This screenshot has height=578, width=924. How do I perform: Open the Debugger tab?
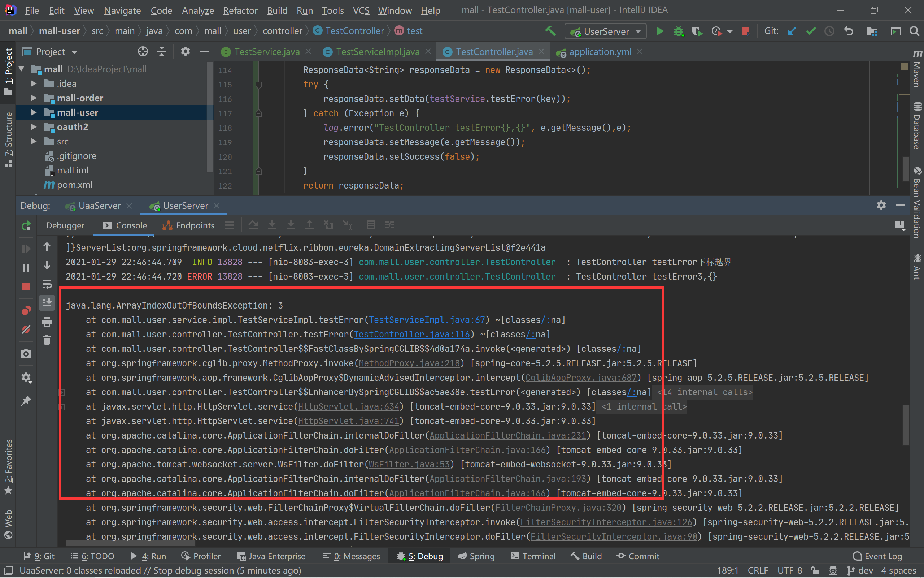(x=65, y=225)
